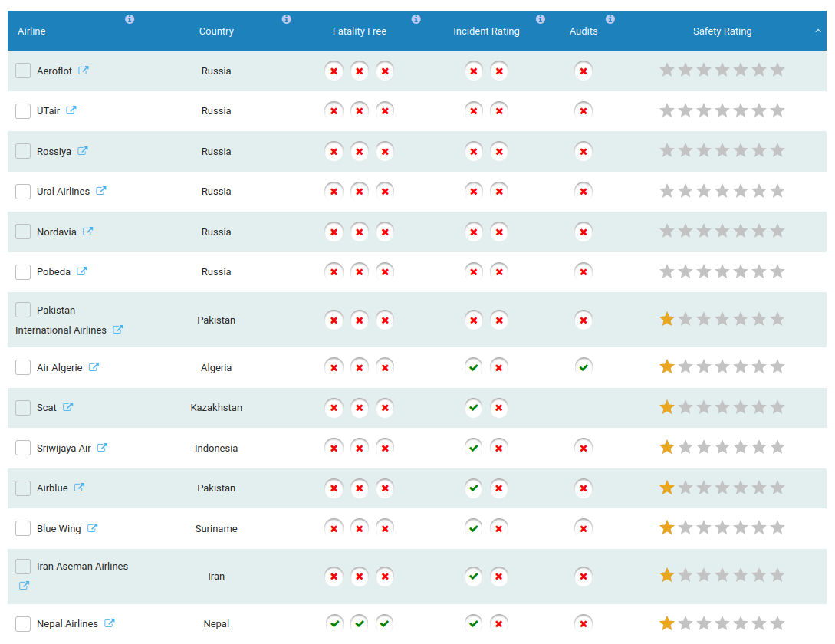Check Pakistan International Airlines checkbox
The width and height of the screenshot is (835, 644).
click(x=23, y=310)
